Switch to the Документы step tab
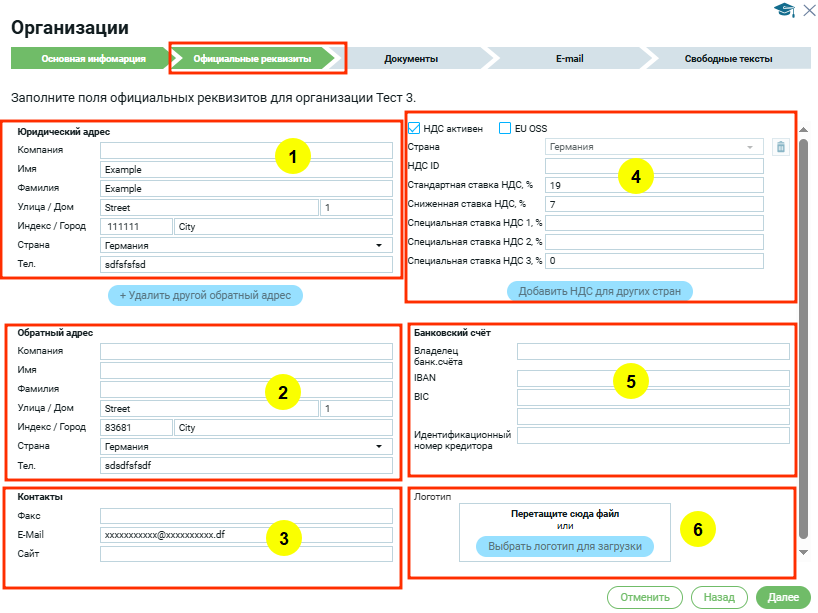818x613 pixels. [411, 59]
